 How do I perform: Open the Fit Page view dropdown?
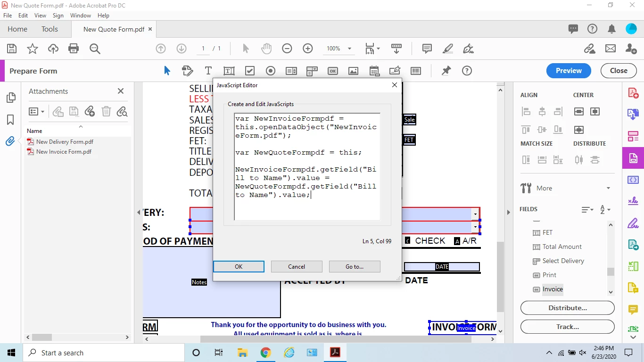tap(372, 49)
